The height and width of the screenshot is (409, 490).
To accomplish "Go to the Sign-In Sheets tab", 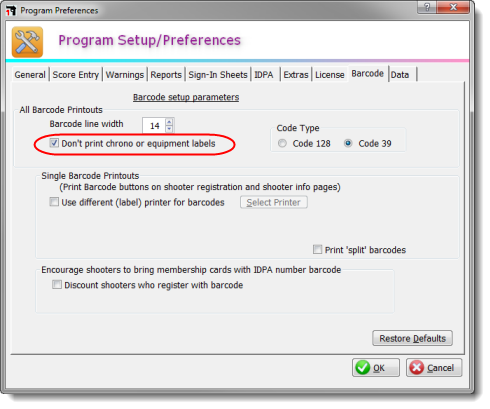I will tap(218, 75).
